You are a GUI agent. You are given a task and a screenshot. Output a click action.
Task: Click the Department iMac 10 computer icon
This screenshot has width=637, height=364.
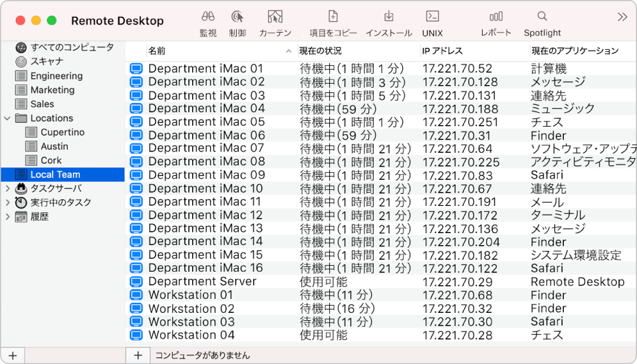(136, 188)
